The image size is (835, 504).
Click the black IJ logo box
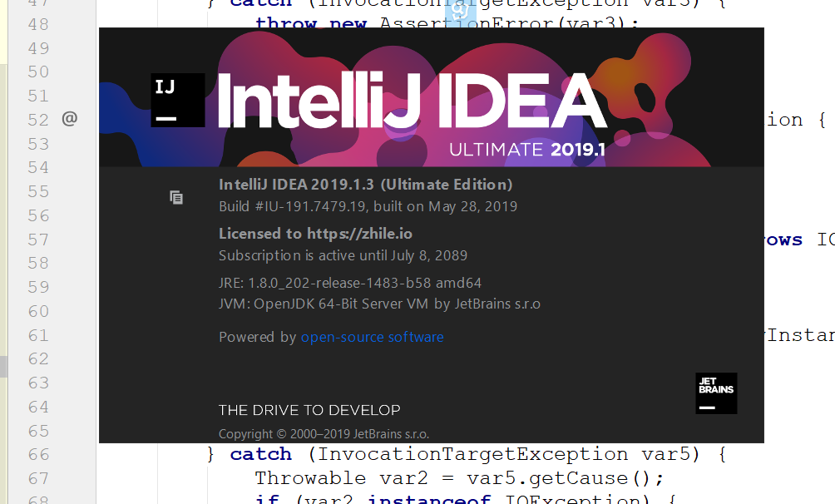click(x=177, y=100)
